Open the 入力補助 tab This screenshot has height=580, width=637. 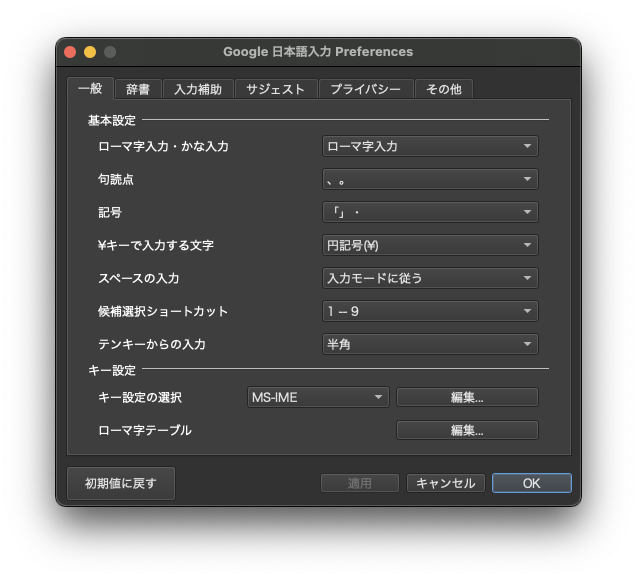click(198, 89)
